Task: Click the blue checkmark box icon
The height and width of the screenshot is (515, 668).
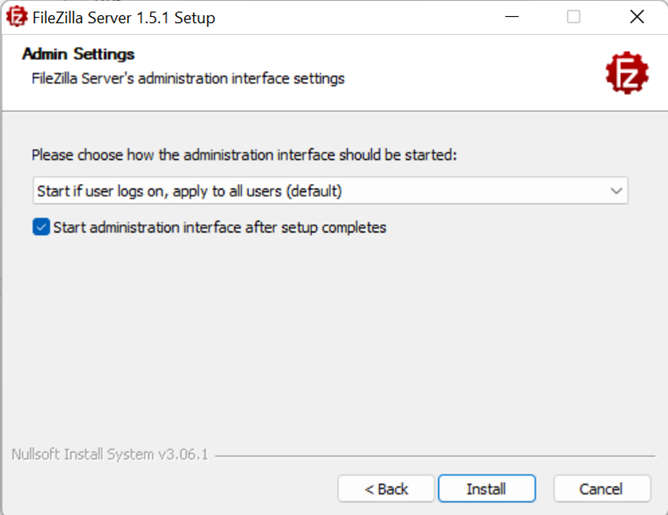Action: coord(41,227)
